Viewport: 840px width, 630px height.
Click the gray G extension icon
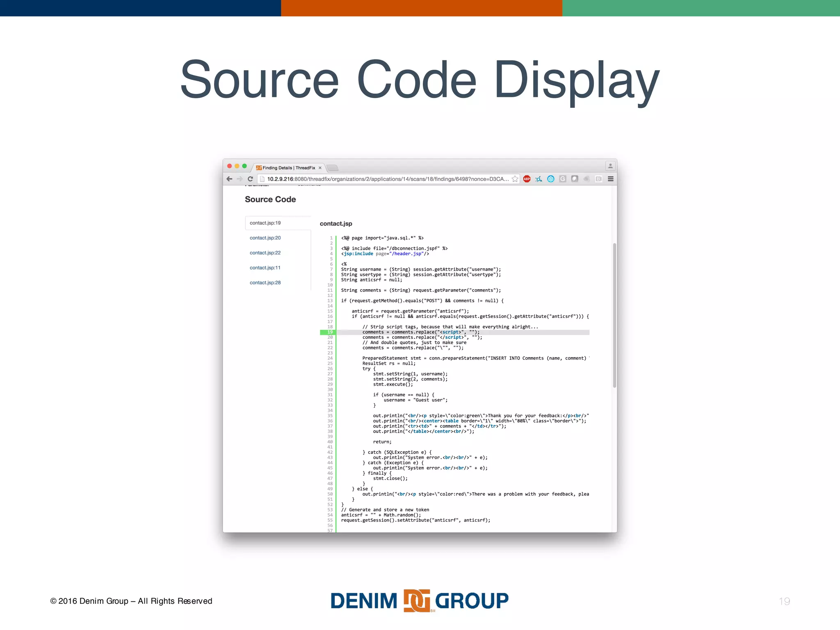click(x=563, y=179)
